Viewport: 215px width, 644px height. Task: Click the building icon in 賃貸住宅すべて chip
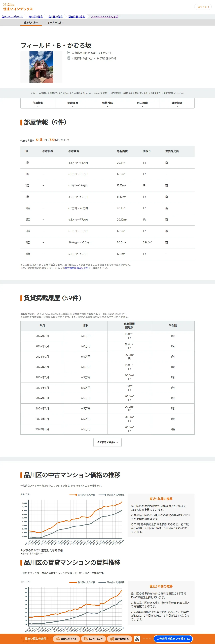point(58,639)
